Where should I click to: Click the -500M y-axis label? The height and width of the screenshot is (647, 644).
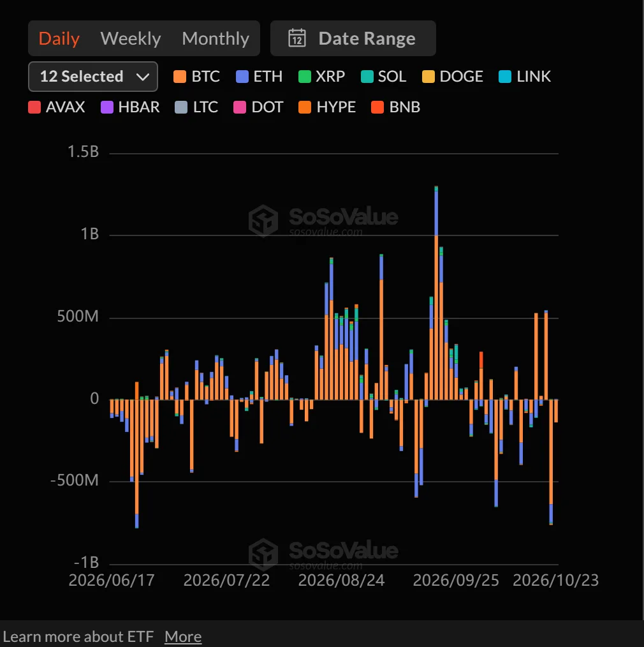pos(74,480)
